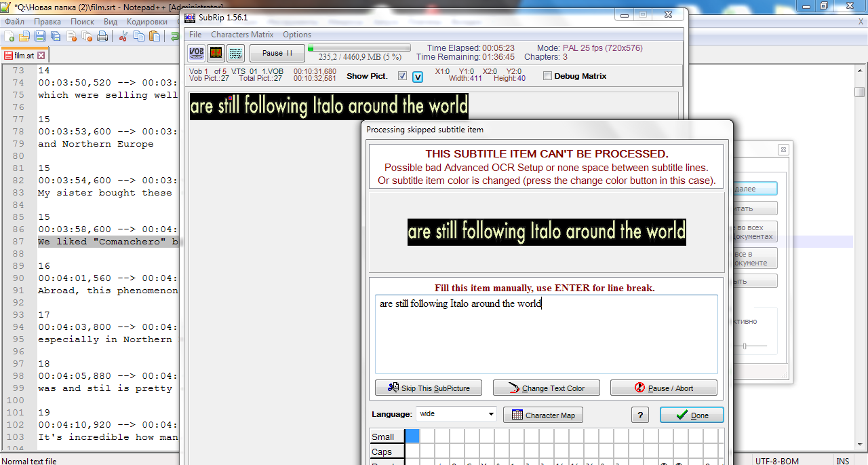Click the text window icon in SubRip toolbar
Screen dimensions: 868x465
(x=235, y=53)
